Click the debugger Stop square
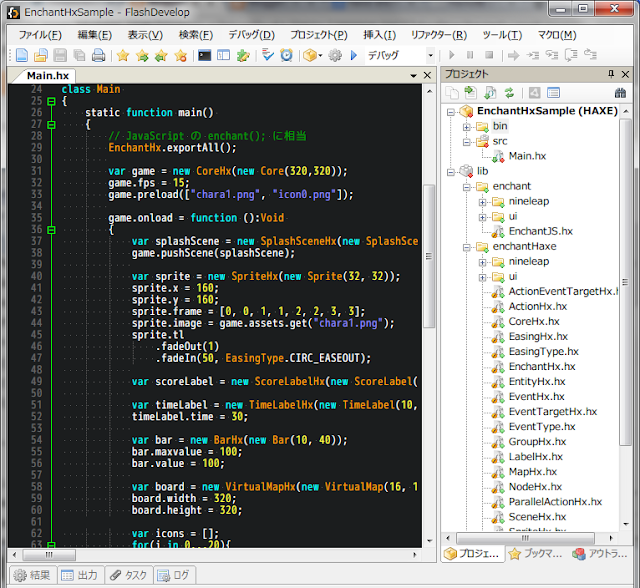Image resolution: width=640 pixels, height=588 pixels. (x=489, y=55)
